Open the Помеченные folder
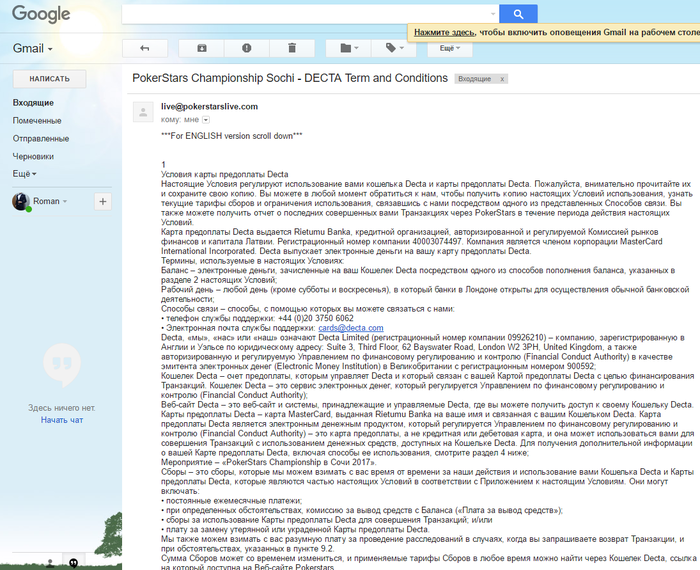Viewport: 700px width, 570px height. [37, 121]
